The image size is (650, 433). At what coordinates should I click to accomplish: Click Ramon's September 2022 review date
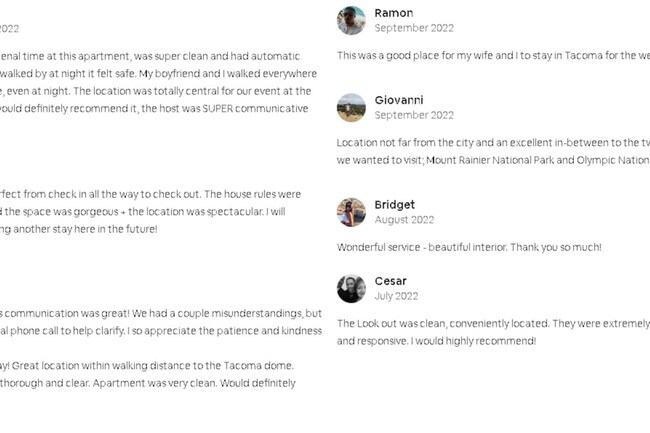pyautogui.click(x=414, y=28)
